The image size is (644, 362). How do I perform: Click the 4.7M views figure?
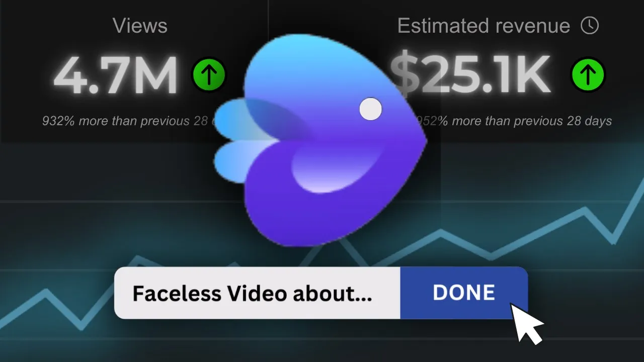point(116,76)
